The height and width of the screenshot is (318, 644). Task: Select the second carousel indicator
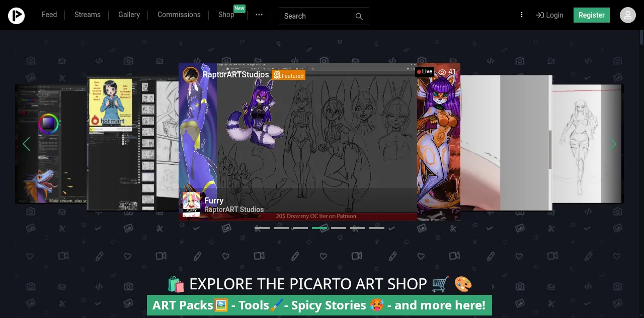281,228
